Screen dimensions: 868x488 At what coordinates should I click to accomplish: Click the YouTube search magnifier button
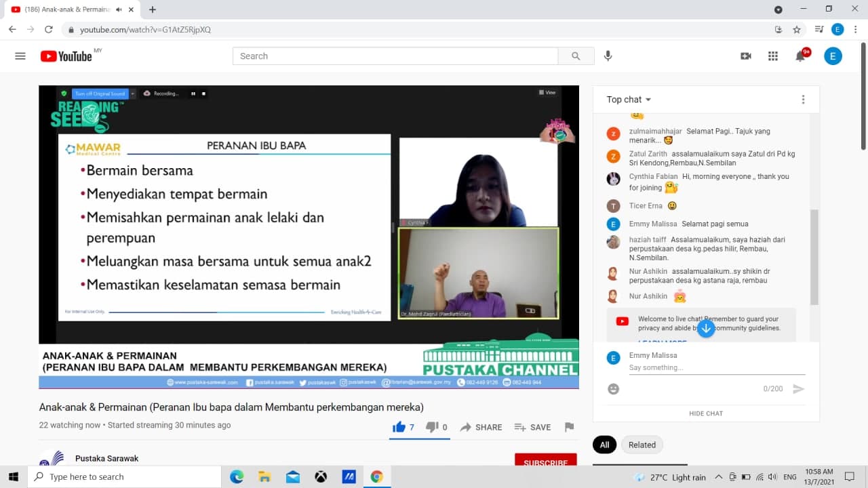pyautogui.click(x=576, y=56)
